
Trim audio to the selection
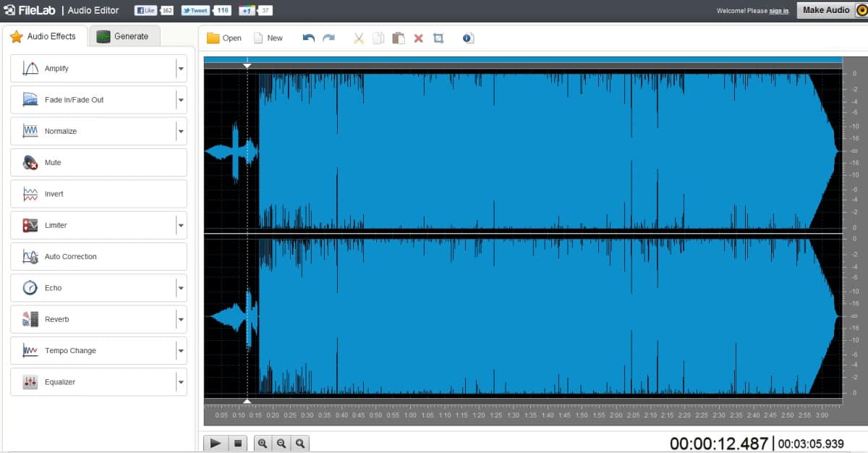coord(438,38)
